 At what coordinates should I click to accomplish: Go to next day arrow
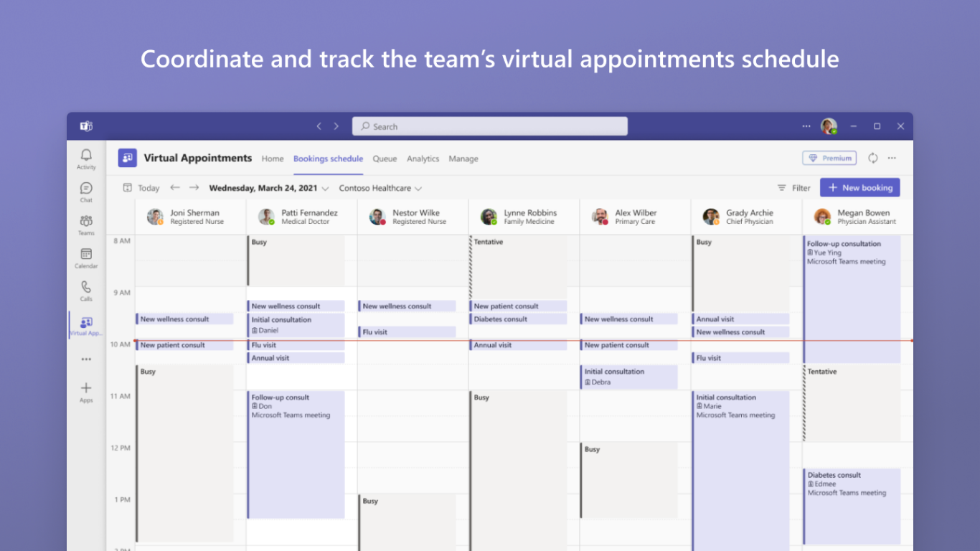(194, 188)
